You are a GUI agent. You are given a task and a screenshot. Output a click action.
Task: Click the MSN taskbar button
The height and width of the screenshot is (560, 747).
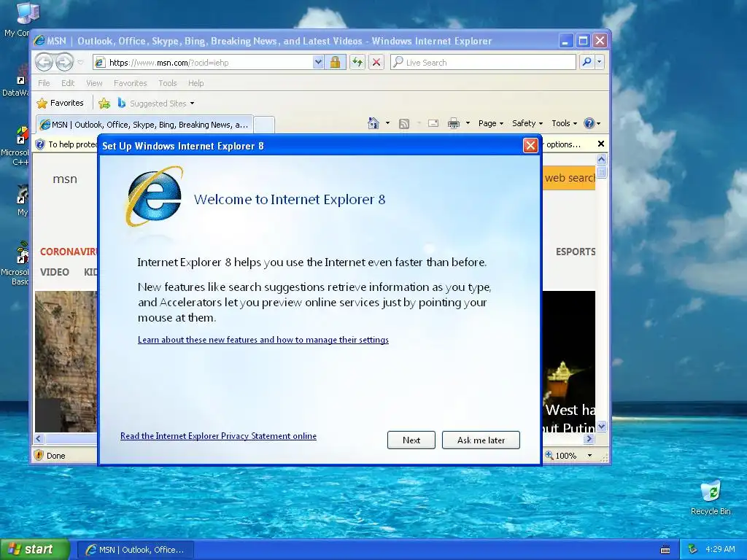[x=135, y=550]
